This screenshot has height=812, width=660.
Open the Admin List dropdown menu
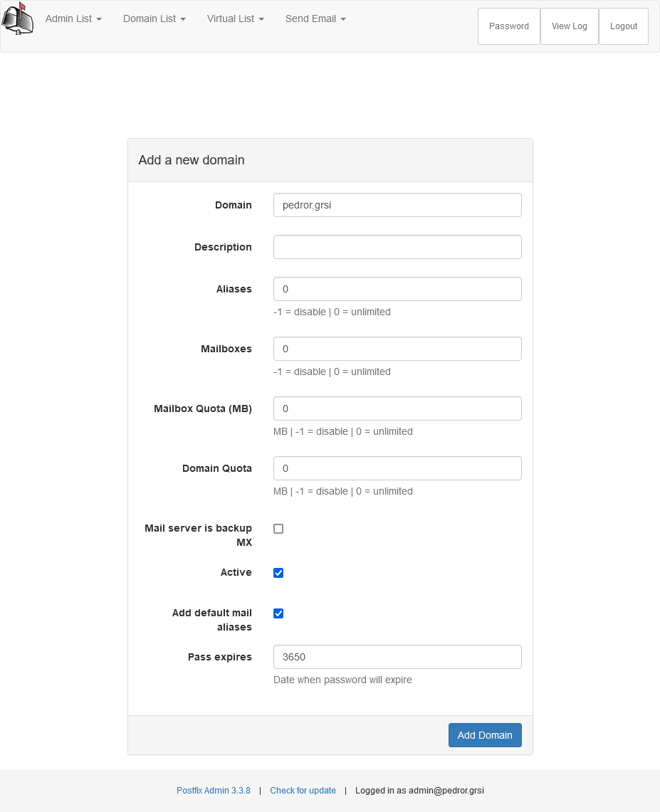[x=73, y=19]
